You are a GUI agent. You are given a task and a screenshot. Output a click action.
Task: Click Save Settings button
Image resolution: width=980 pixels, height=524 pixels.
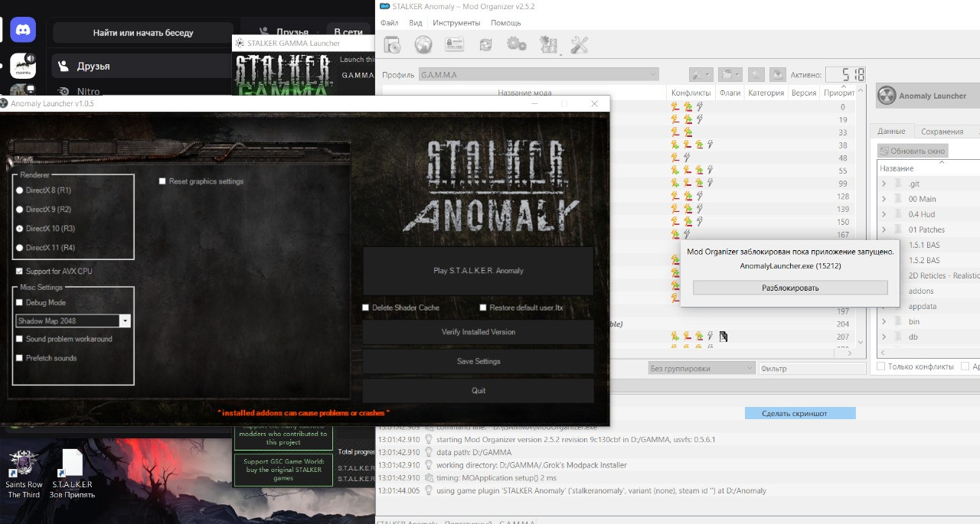coord(478,361)
